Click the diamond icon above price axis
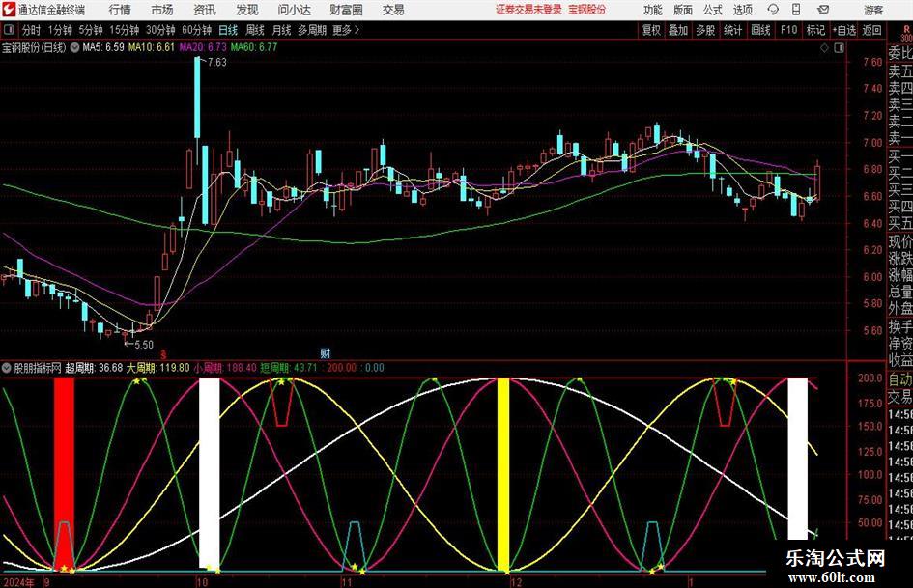The image size is (913, 588). click(x=824, y=48)
